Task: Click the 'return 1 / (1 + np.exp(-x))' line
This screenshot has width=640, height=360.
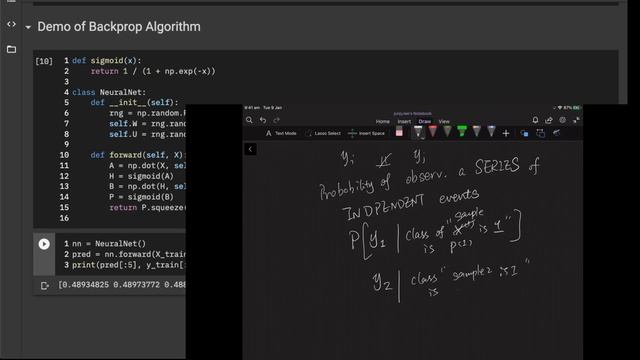Action: (x=153, y=71)
